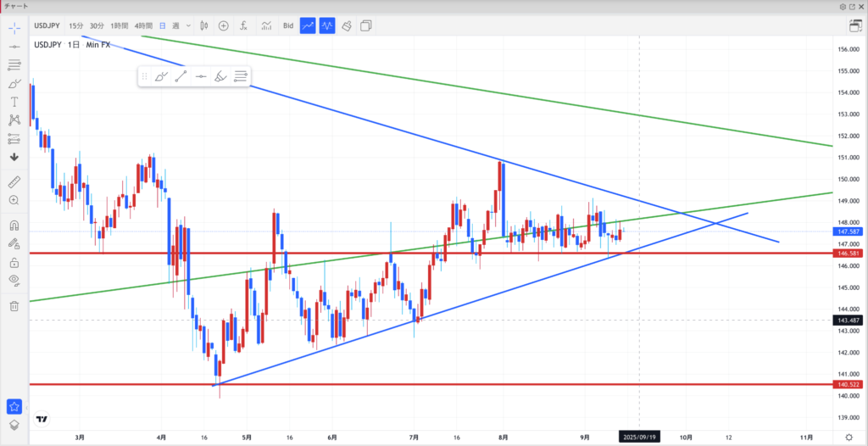This screenshot has height=446, width=868.
Task: Click the 10月 label on time axis
Action: [x=686, y=438]
